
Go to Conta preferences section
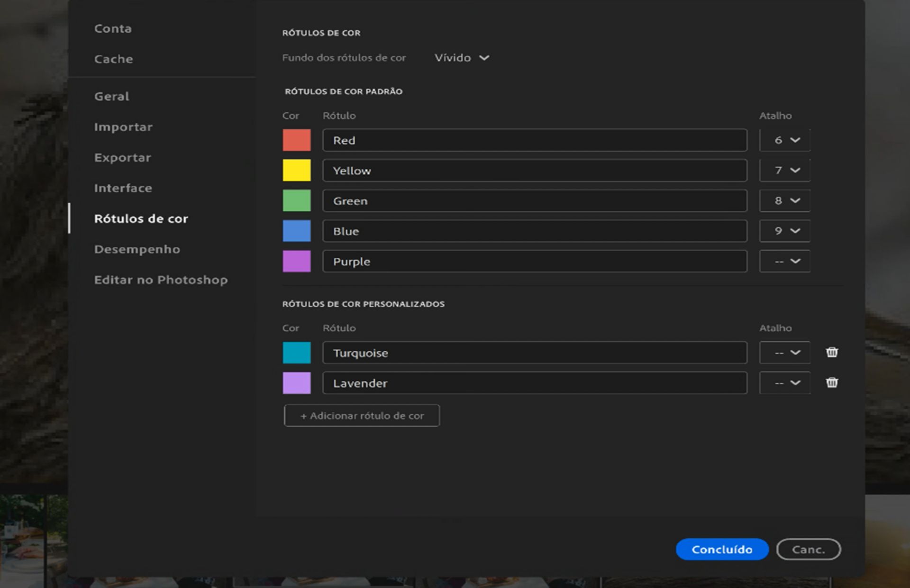(113, 28)
